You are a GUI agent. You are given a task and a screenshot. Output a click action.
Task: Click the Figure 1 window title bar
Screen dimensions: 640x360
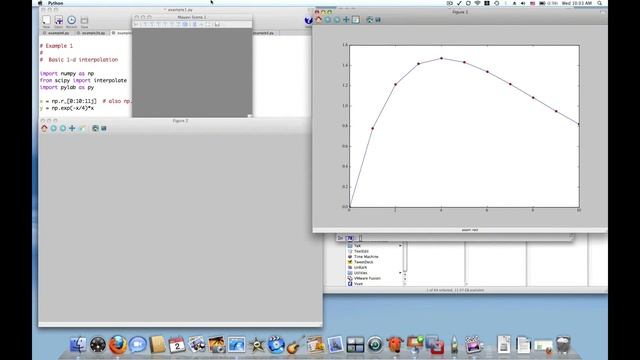(x=460, y=12)
